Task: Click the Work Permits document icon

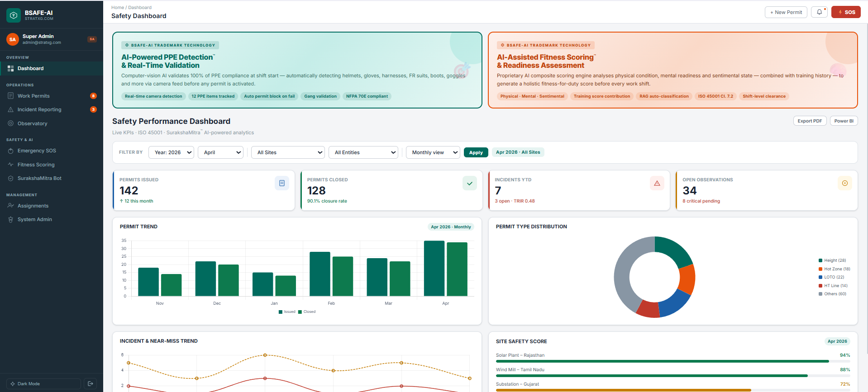Action: (x=11, y=96)
